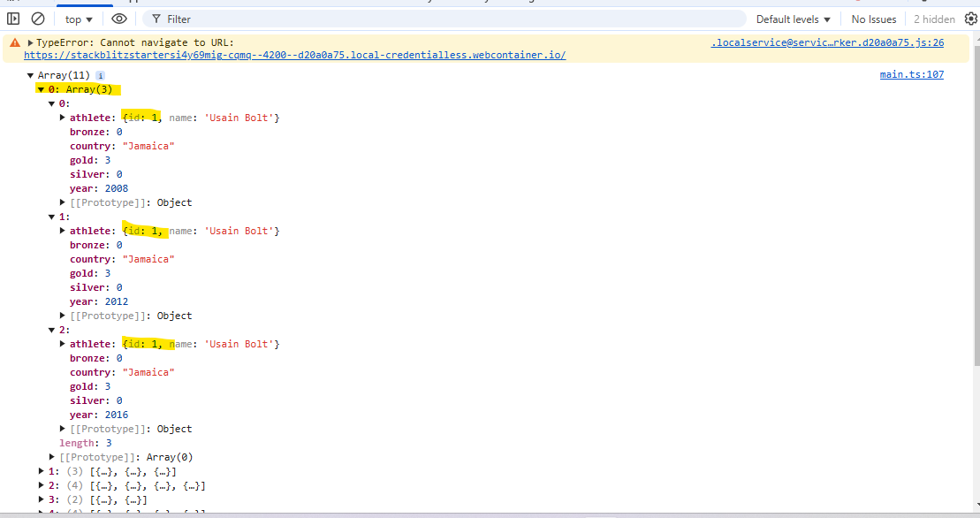Viewport: 980px width, 518px height.
Task: Expand the athlete object with id 1
Action: pyautogui.click(x=62, y=117)
